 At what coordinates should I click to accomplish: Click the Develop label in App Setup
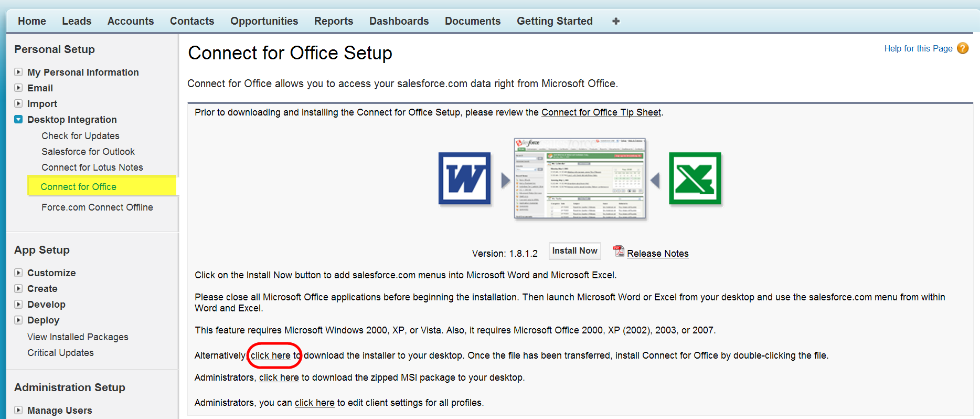pos(46,304)
